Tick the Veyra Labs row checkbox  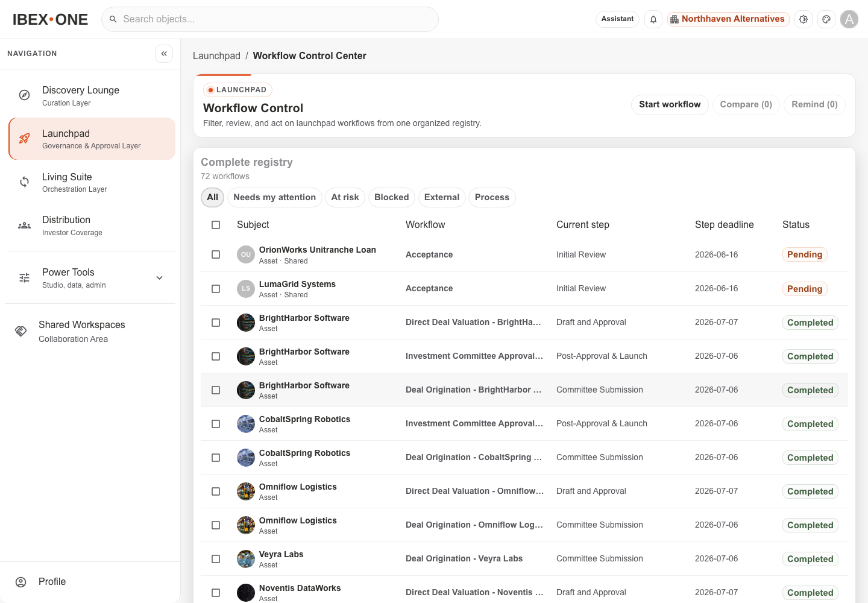point(216,559)
